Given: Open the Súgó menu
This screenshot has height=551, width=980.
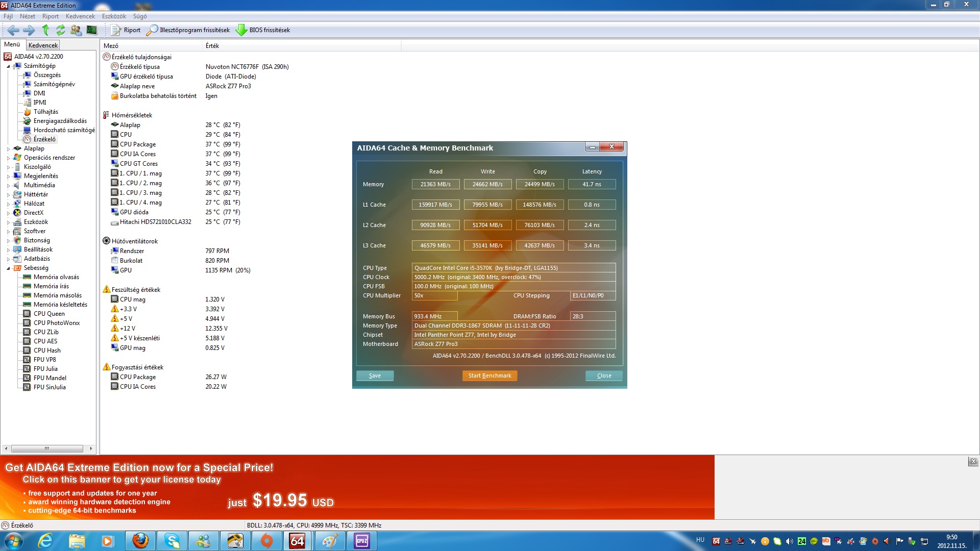Looking at the screenshot, I should pos(140,16).
